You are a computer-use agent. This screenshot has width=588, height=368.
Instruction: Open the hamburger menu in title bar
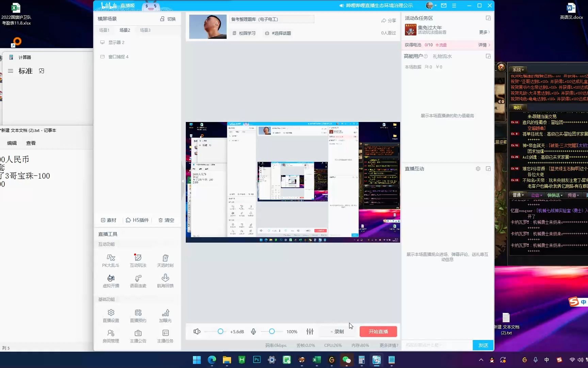(x=454, y=5)
